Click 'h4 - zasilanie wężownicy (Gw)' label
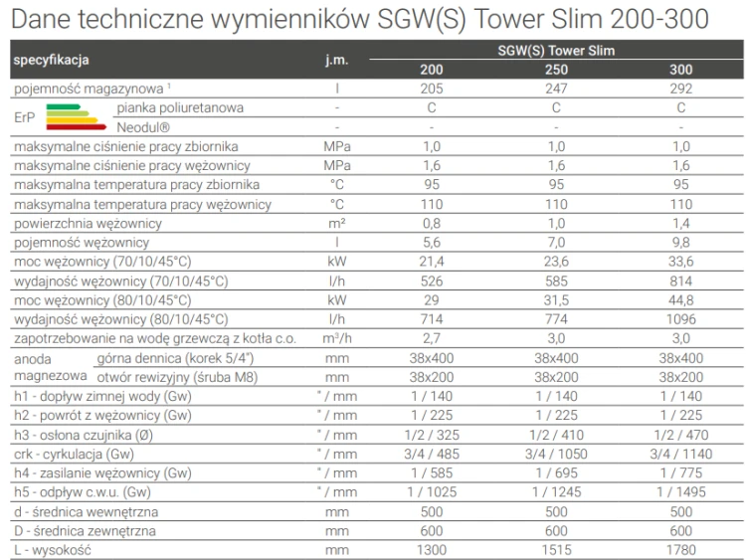Screen dimensions: 746x560 pos(102,473)
